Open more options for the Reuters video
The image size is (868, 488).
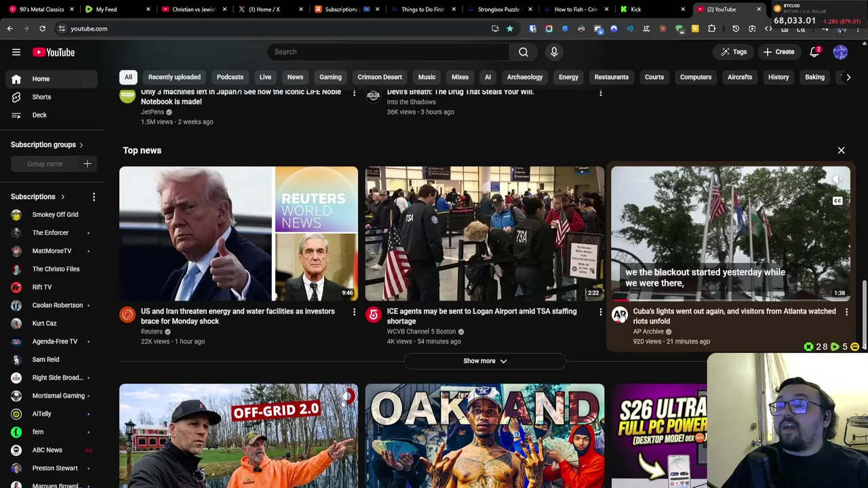pyautogui.click(x=354, y=312)
